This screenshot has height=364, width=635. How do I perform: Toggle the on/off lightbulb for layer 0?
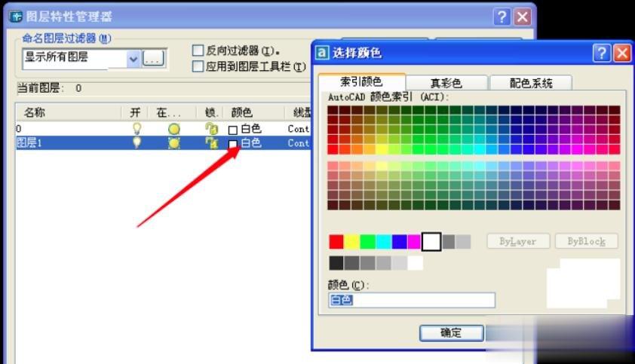coord(137,129)
